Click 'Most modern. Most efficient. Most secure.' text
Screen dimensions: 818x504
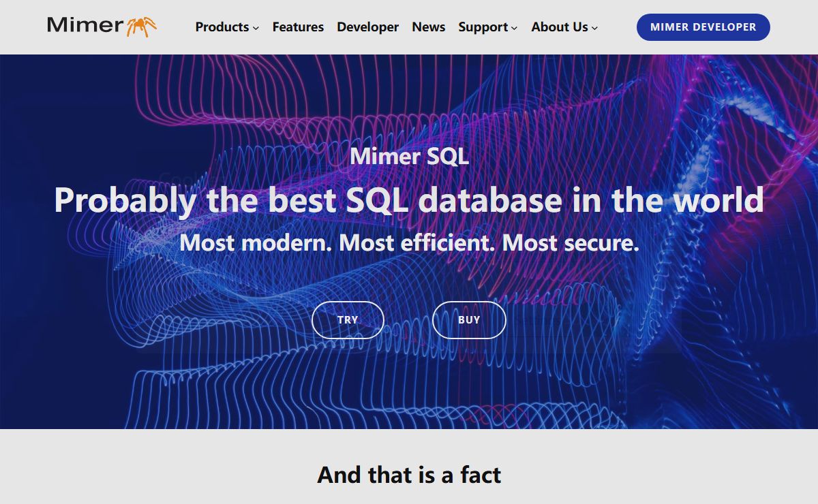click(x=409, y=242)
